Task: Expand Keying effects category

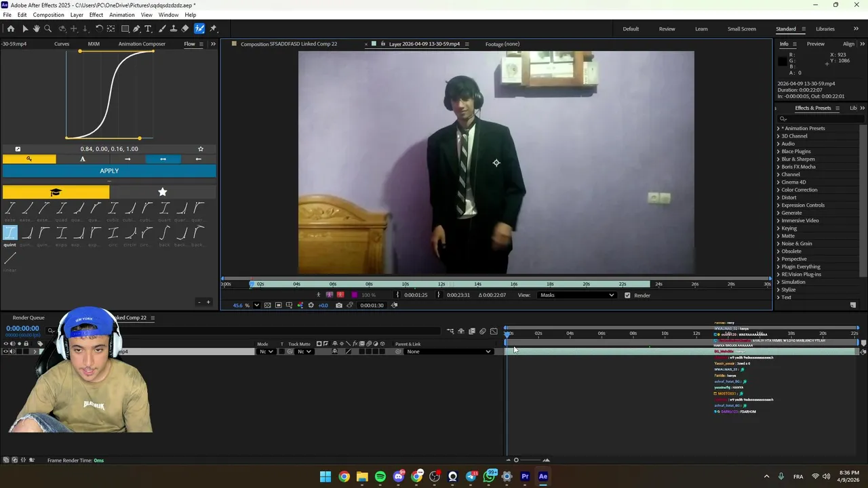Action: pos(778,228)
